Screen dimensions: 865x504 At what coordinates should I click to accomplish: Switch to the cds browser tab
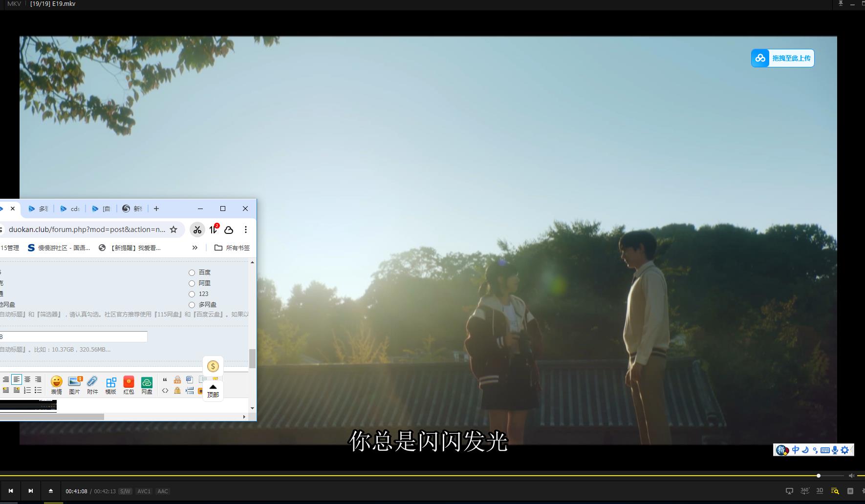click(x=70, y=209)
